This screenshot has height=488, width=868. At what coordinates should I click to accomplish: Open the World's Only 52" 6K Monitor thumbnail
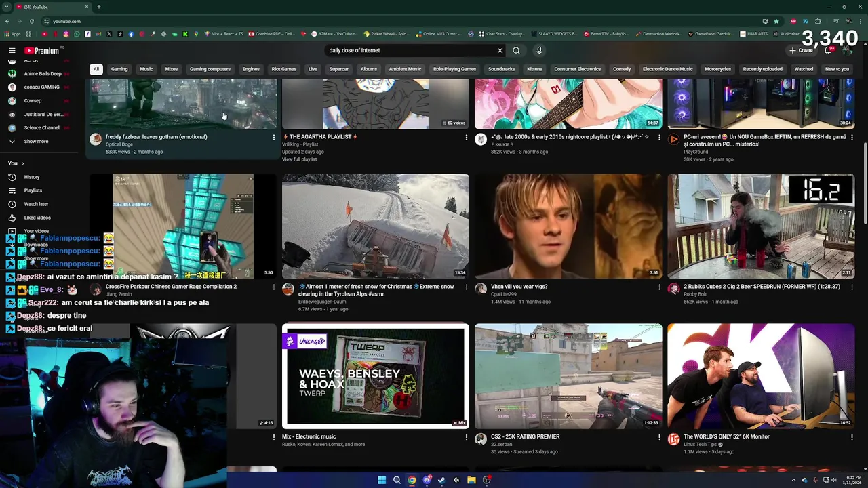tap(761, 376)
